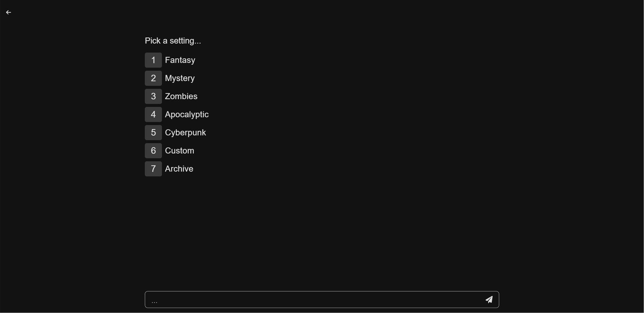Open the Archive label

(x=179, y=169)
